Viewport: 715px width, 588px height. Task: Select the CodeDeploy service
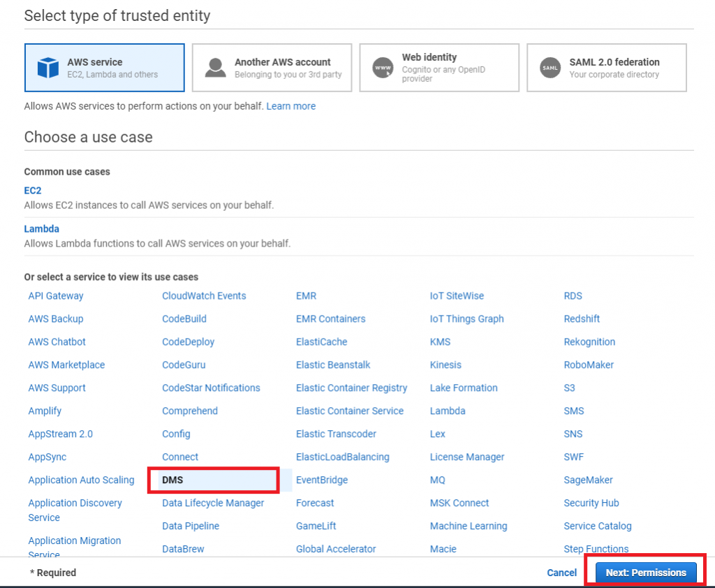click(x=189, y=341)
